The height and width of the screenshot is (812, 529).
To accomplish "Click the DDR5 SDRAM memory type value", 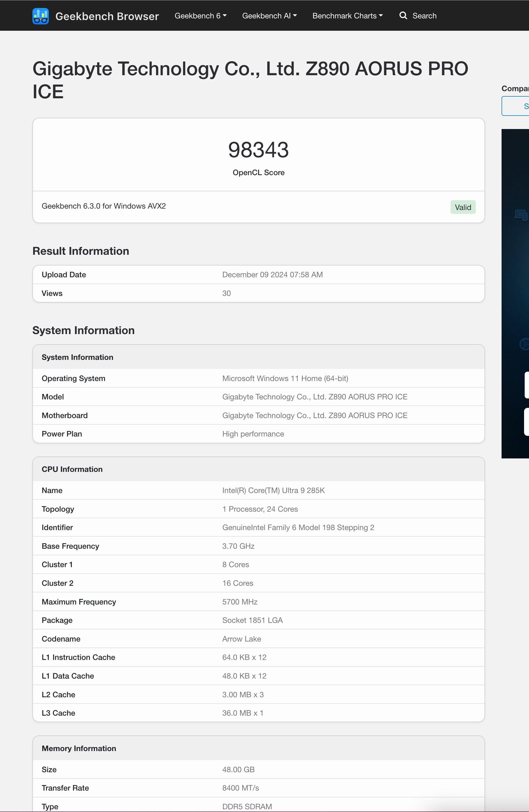I will [247, 807].
